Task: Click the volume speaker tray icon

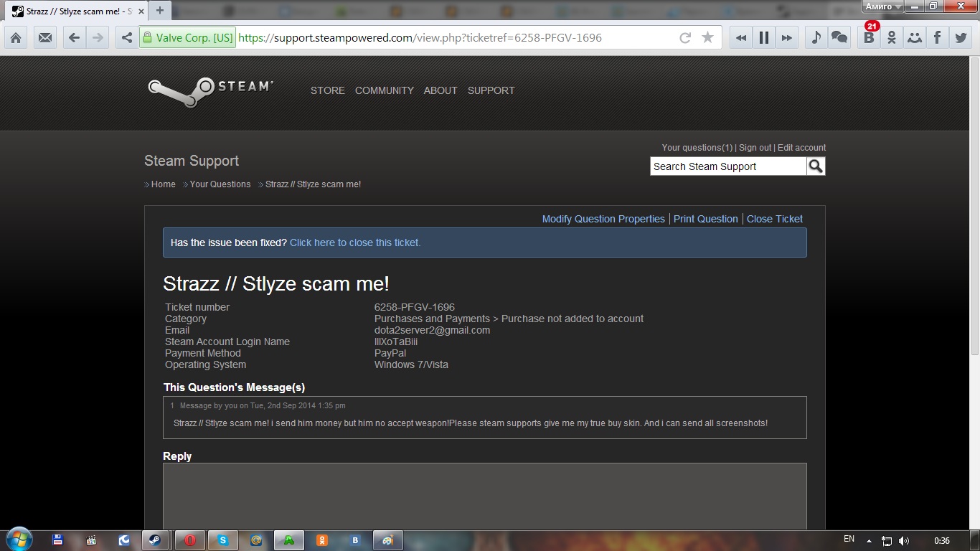Action: coord(904,540)
